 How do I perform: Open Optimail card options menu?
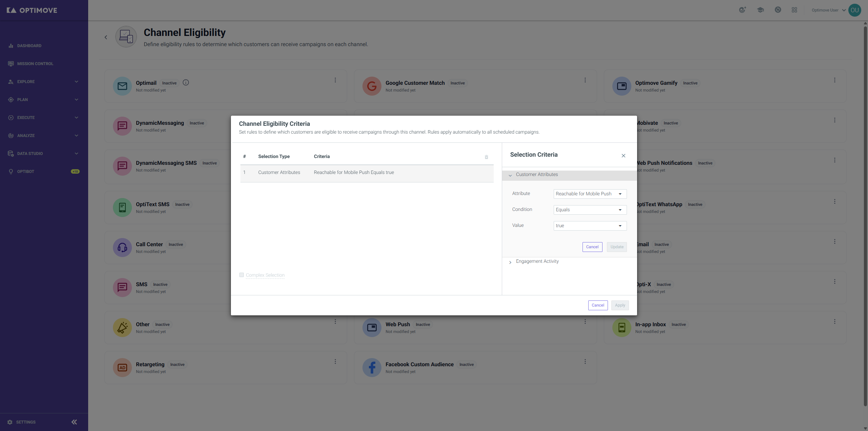pyautogui.click(x=335, y=80)
